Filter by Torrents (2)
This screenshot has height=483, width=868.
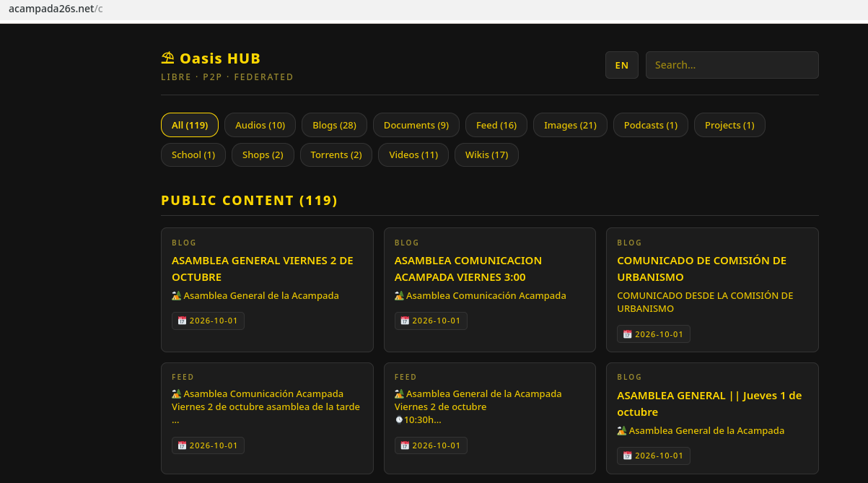click(x=336, y=155)
